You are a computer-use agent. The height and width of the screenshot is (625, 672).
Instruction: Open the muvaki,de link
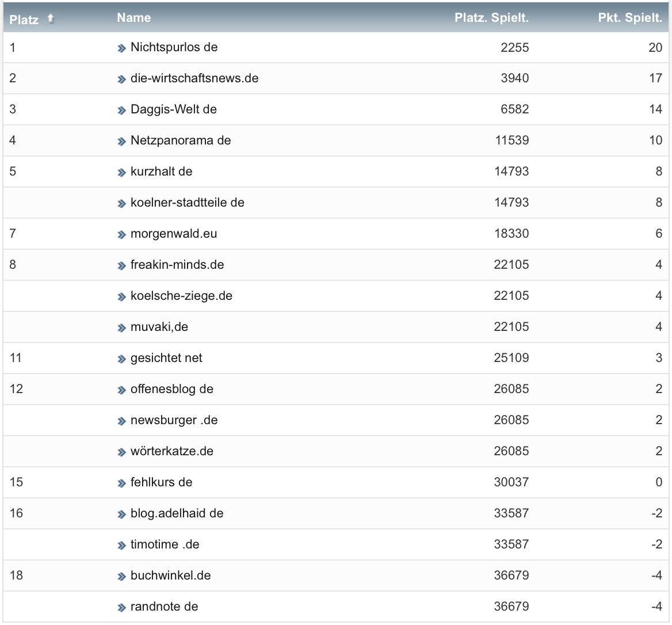pos(159,327)
